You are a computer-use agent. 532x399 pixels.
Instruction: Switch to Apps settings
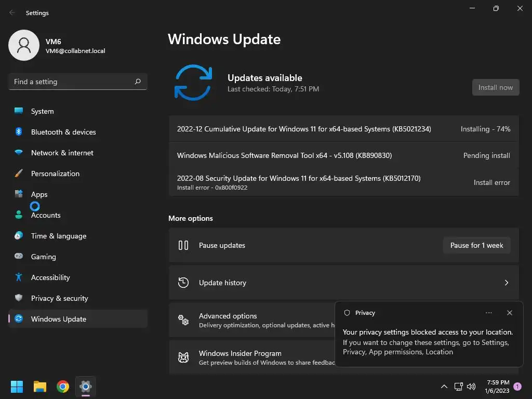78,194
